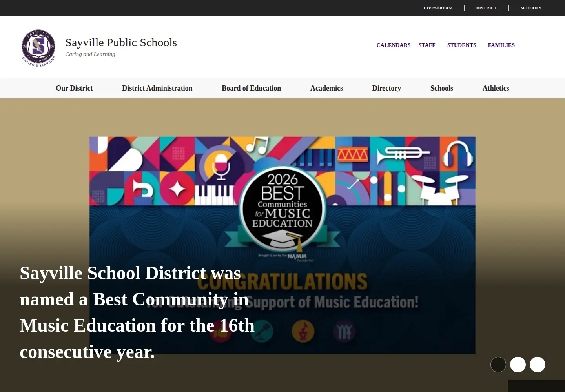
Task: Open the Staff quick link
Action: 427,45
